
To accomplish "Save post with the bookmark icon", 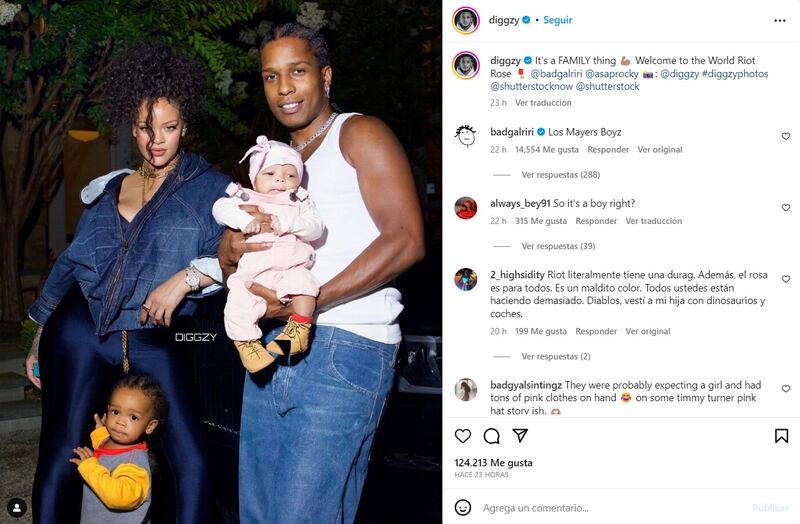I will (x=781, y=436).
